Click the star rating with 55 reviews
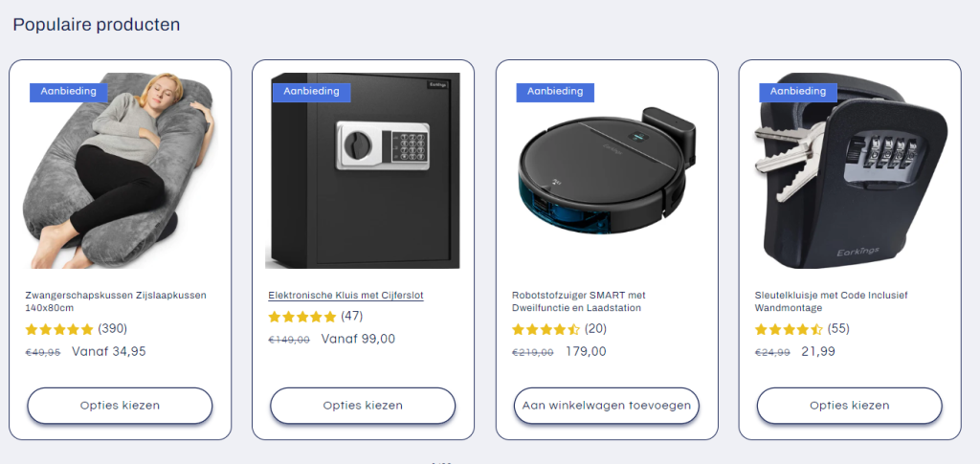 803,329
